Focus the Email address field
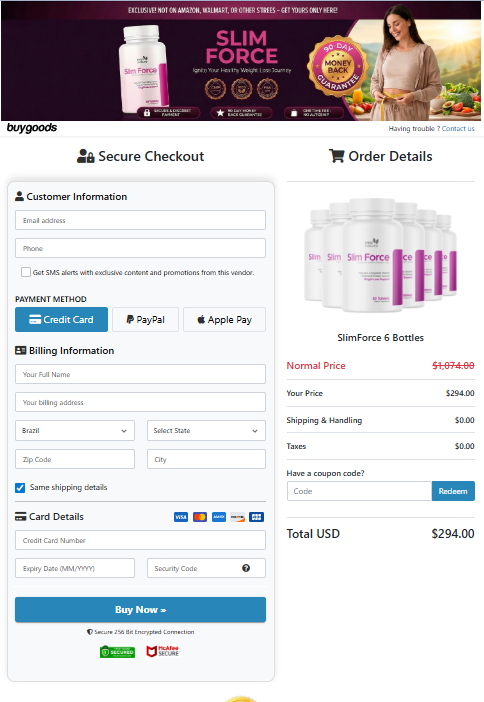The height and width of the screenshot is (702, 484). coord(141,220)
